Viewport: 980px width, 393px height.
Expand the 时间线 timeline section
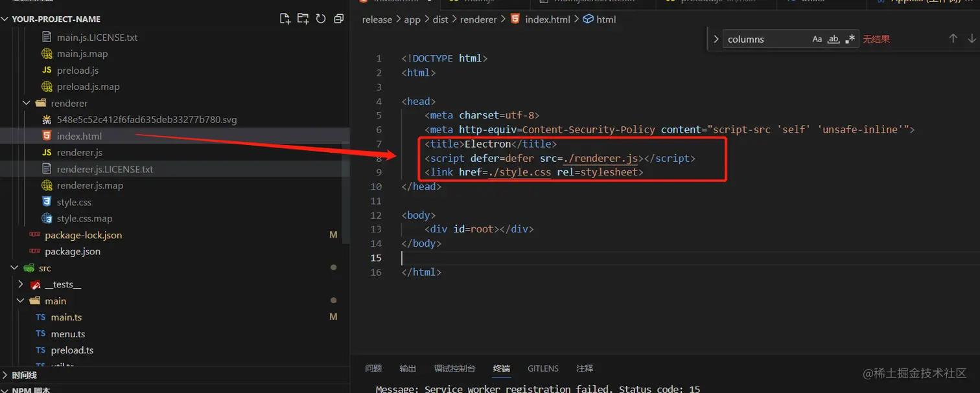pos(24,375)
